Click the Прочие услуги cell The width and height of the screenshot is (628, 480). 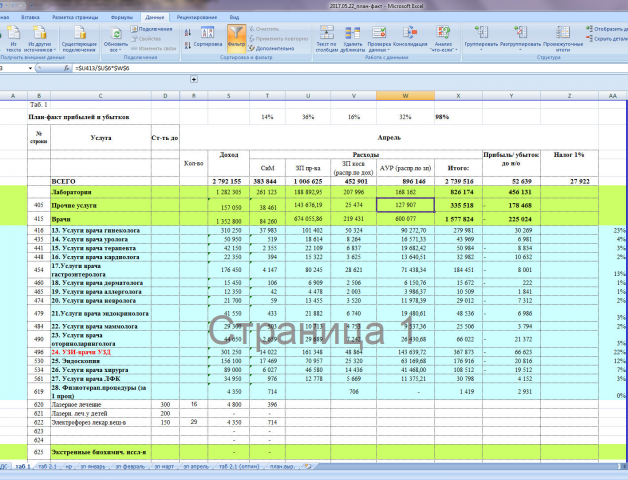[101, 205]
